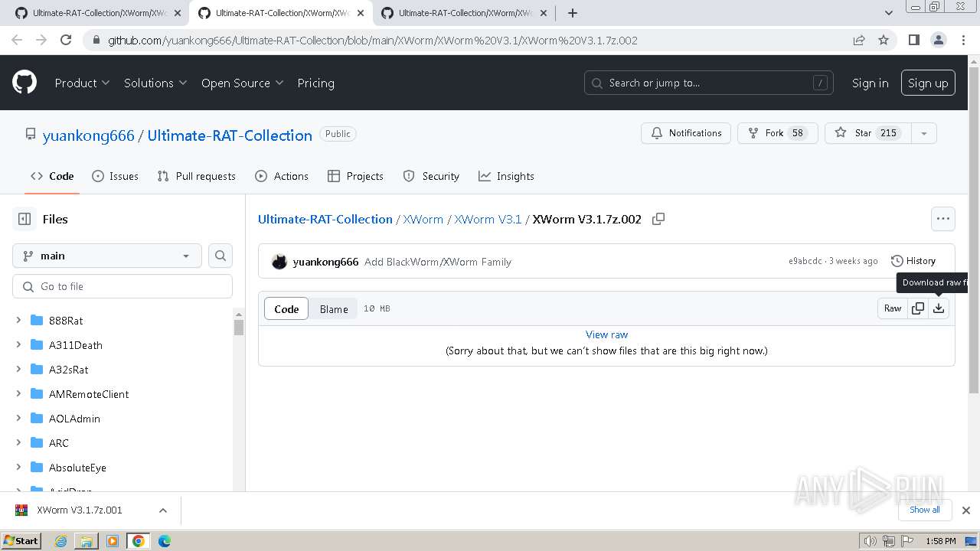This screenshot has height=551, width=980.
Task: Share this page icon in address bar
Action: tap(859, 40)
